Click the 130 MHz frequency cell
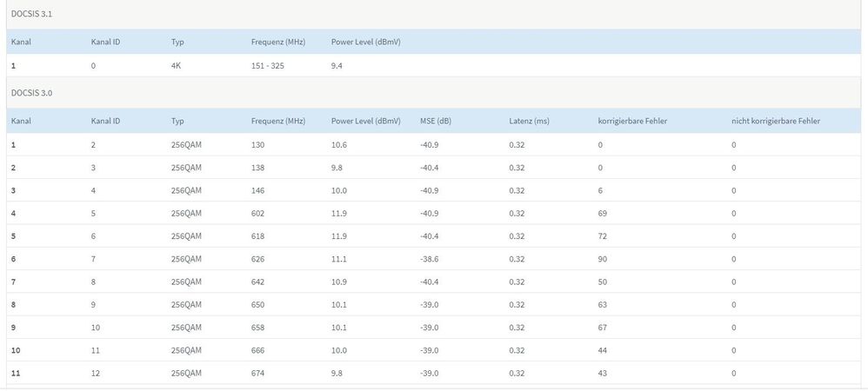This screenshot has width=868, height=391. pyautogui.click(x=257, y=144)
